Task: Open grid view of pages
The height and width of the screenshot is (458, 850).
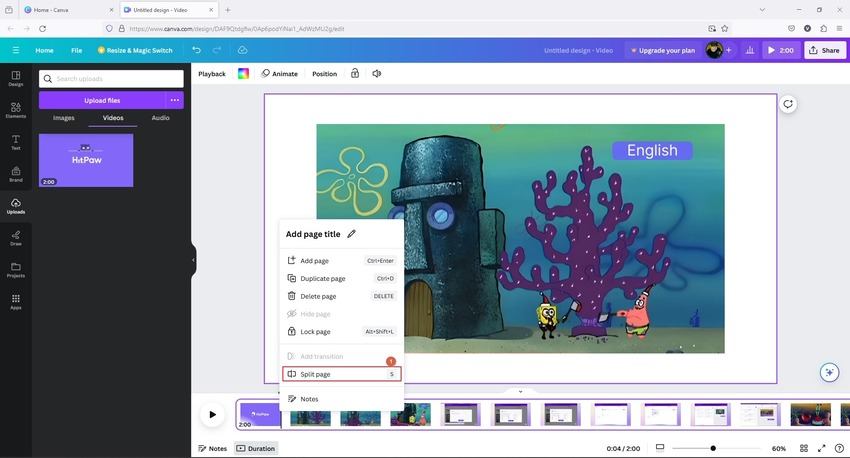Action: pos(804,448)
